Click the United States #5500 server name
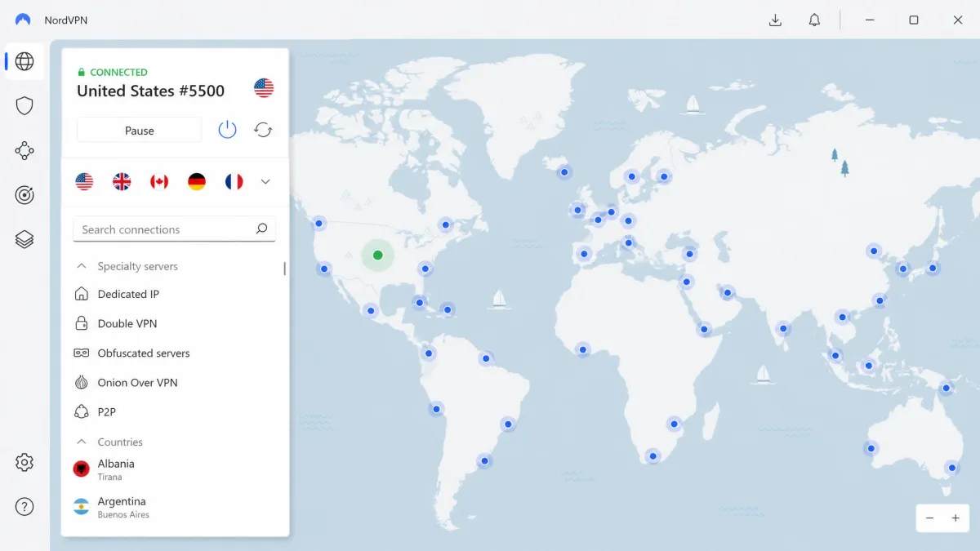The image size is (980, 551). (150, 91)
